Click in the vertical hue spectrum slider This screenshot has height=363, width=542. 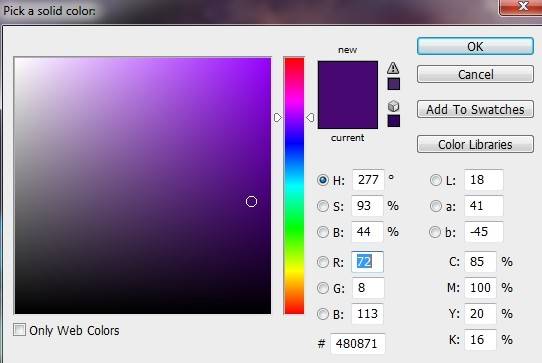coord(294,186)
